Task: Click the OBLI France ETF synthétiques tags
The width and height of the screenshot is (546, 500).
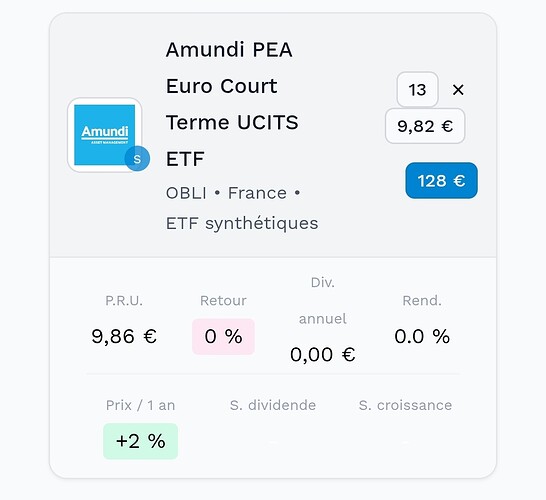Action: pyautogui.click(x=242, y=208)
